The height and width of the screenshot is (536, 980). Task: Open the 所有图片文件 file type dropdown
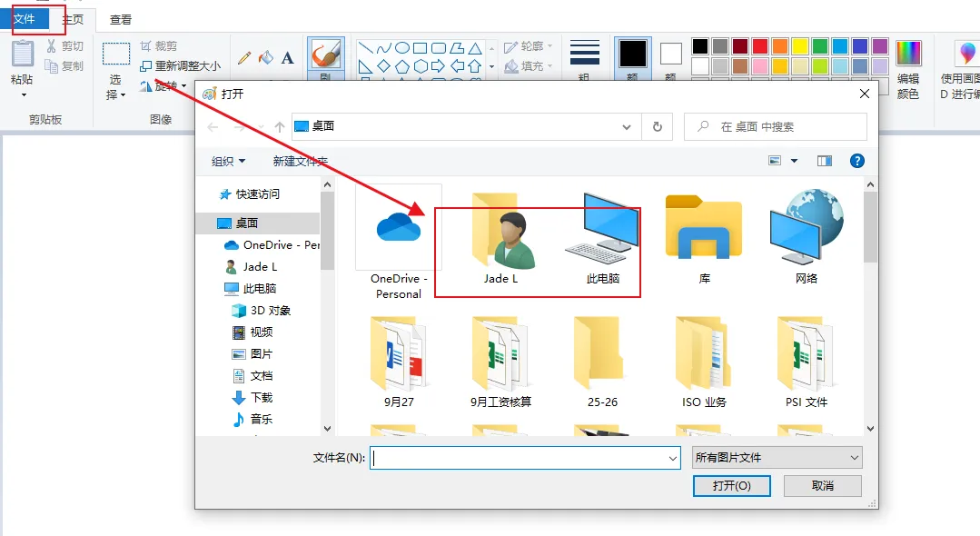click(x=777, y=458)
